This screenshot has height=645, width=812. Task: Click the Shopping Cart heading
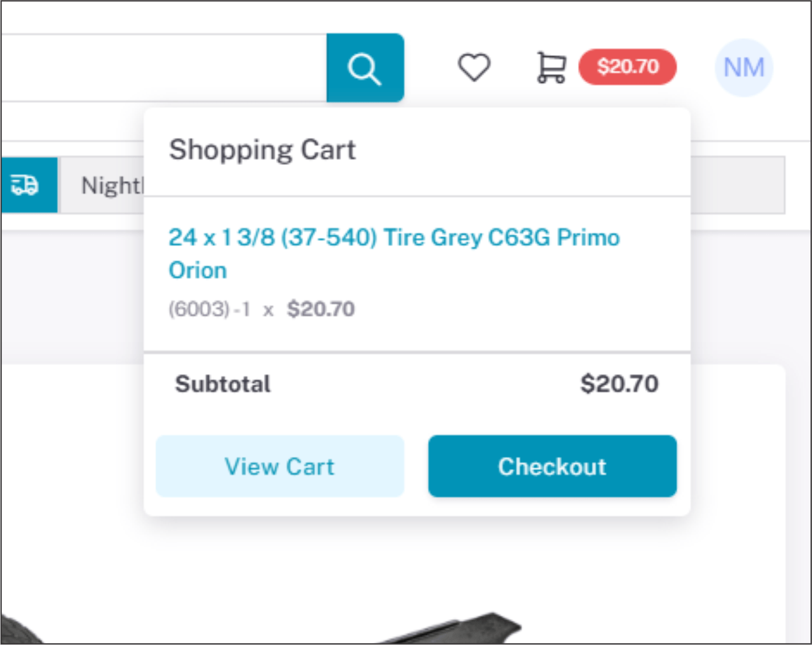click(262, 150)
